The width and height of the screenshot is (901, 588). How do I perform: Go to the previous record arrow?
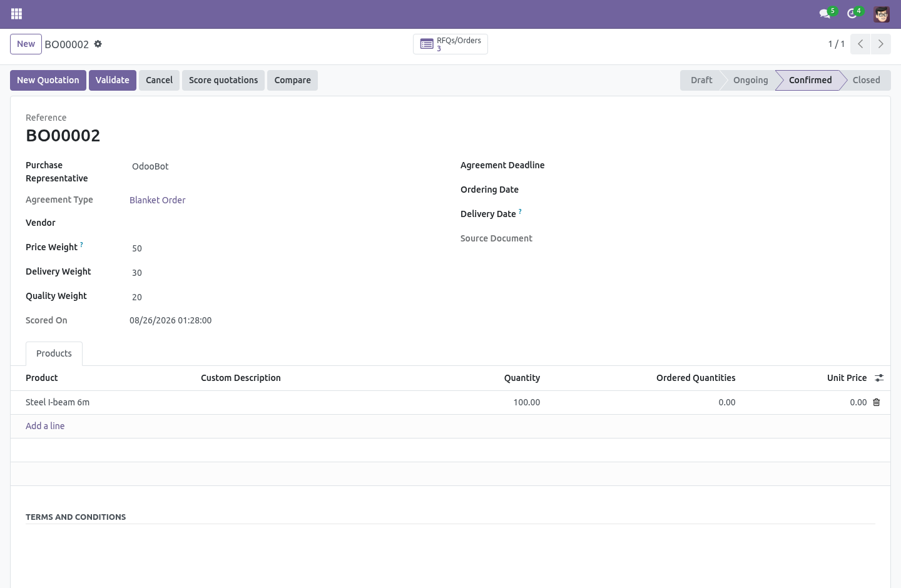[860, 44]
